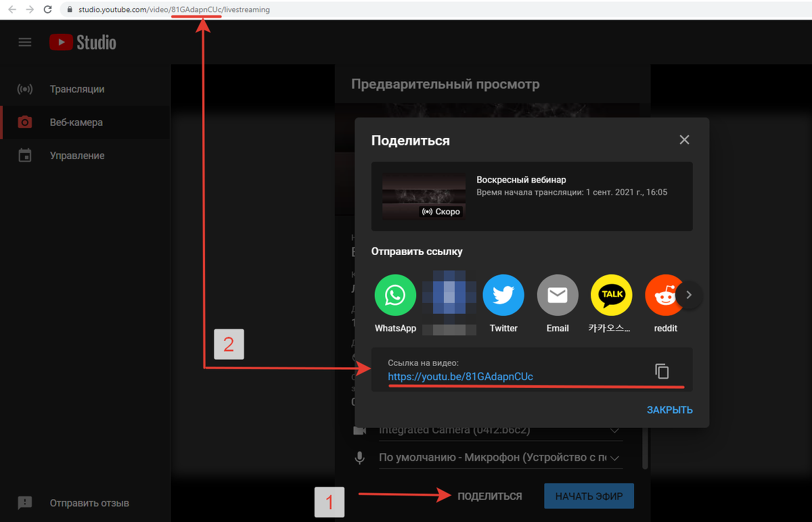Click the НАЧАТЬ ЭФИР button
The height and width of the screenshot is (522, 812).
[589, 496]
